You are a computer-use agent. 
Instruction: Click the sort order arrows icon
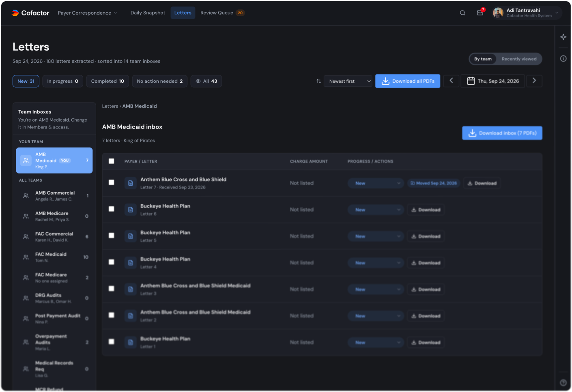coord(319,81)
